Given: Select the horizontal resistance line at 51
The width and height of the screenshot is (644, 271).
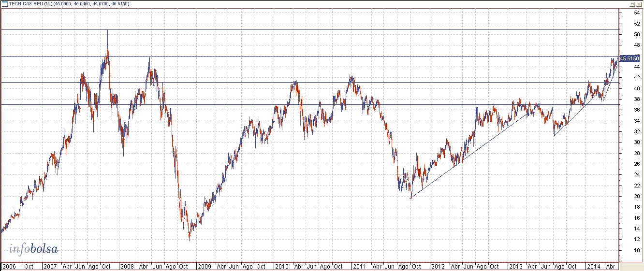Looking at the screenshot, I should (309, 30).
